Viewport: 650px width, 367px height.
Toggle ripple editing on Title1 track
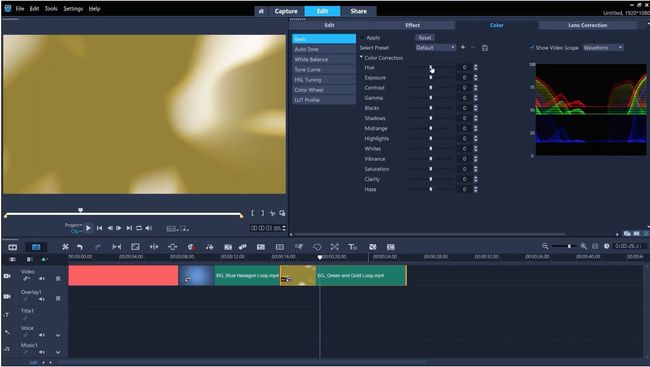(x=26, y=318)
